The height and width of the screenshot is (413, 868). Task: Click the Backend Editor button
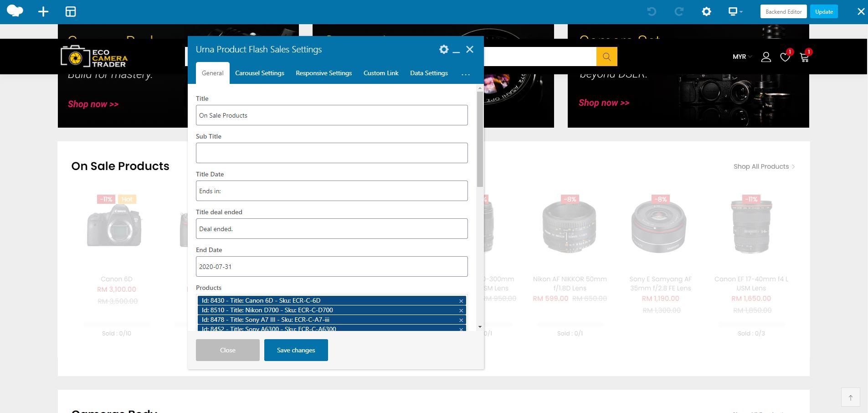point(783,12)
